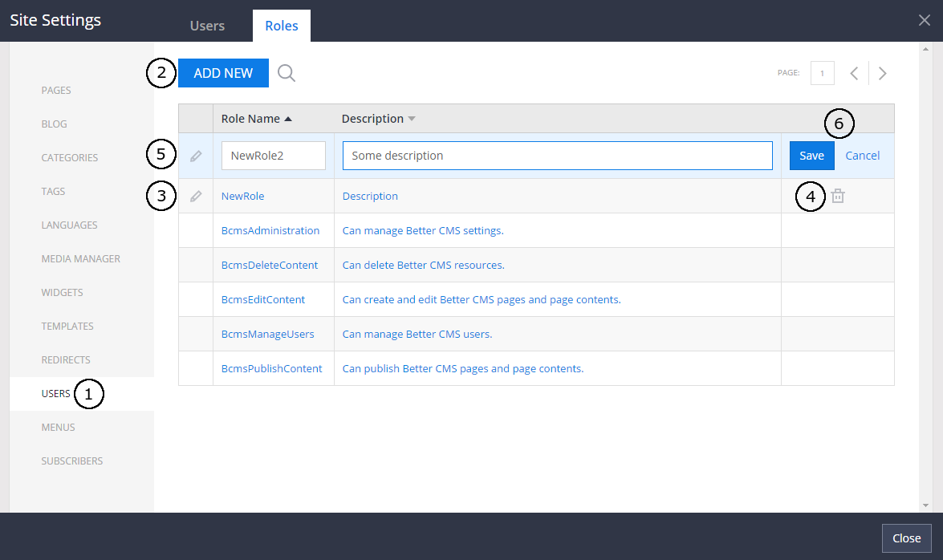Cancel editing the new role
The height and width of the screenshot is (560, 943).
point(863,156)
